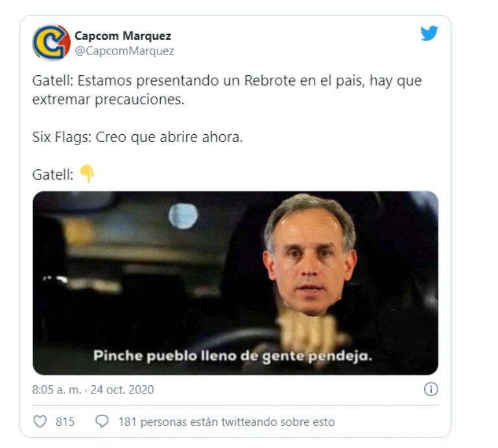Like the tweet with the heart icon

pyautogui.click(x=40, y=421)
